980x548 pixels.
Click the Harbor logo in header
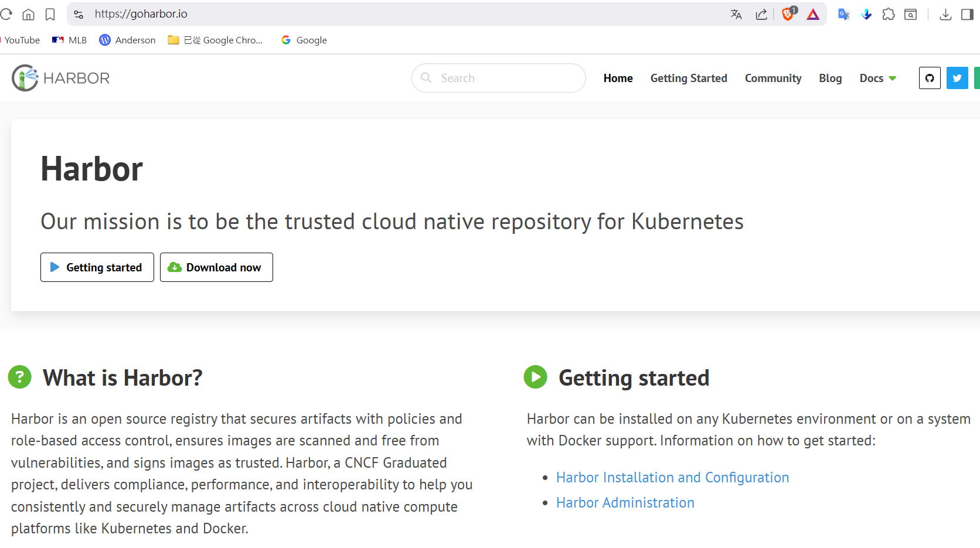tap(61, 78)
